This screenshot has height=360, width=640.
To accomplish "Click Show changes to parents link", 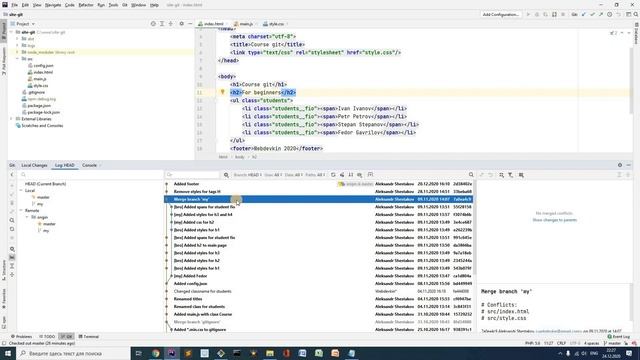I will click(554, 220).
